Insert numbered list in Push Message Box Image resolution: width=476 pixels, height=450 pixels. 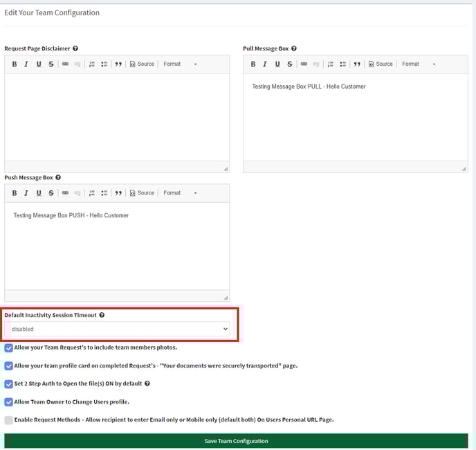(x=91, y=193)
